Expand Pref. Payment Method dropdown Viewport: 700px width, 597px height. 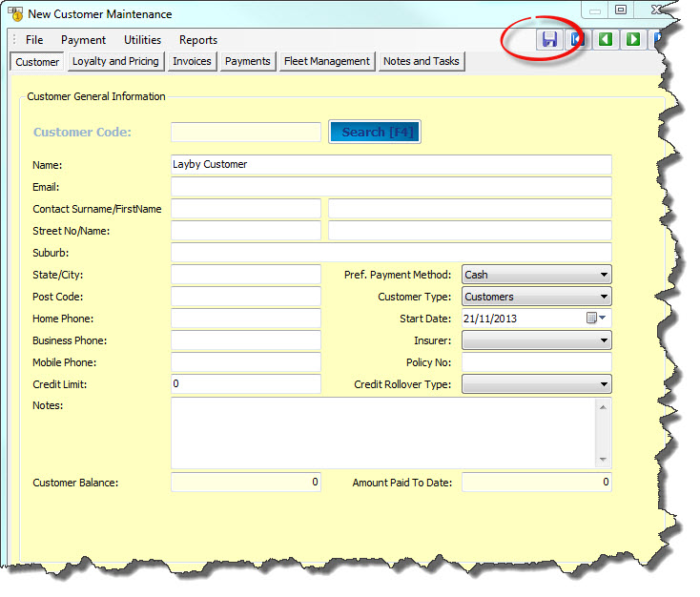tap(604, 274)
